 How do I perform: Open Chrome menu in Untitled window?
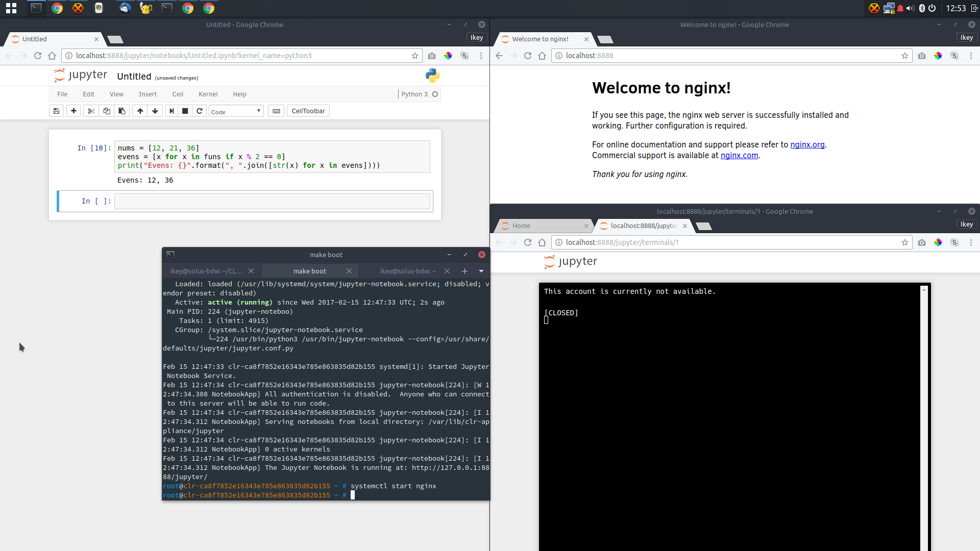click(481, 56)
